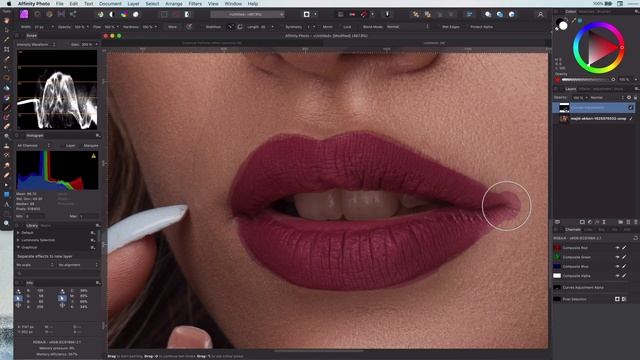Viewport: 640px width, 360px height.
Task: Click the account person icon
Action: pyautogui.click(x=540, y=14)
